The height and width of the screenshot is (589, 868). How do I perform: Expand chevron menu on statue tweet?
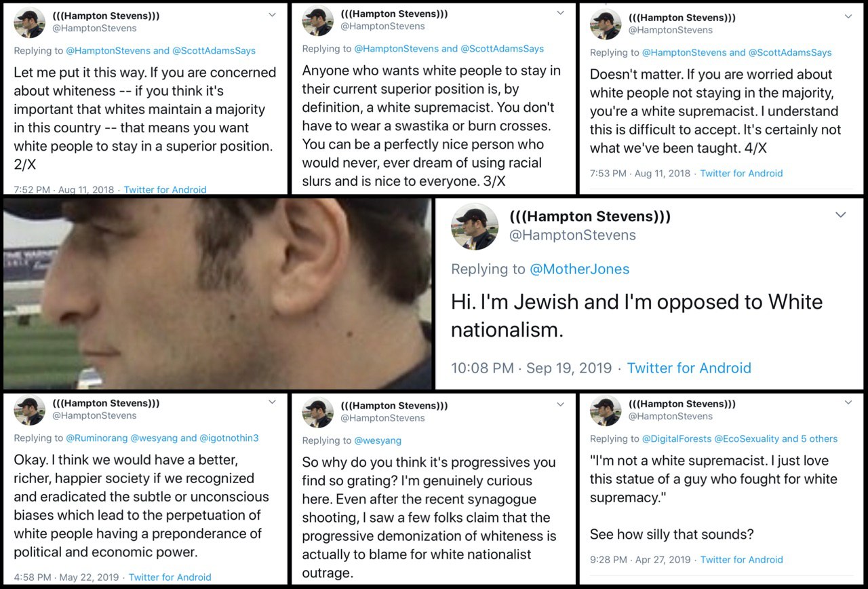point(848,402)
